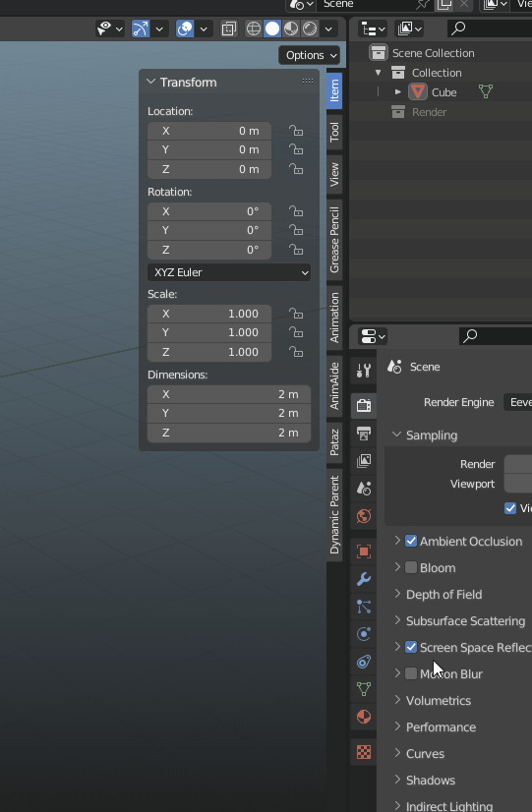Lock Location Y value

point(295,149)
